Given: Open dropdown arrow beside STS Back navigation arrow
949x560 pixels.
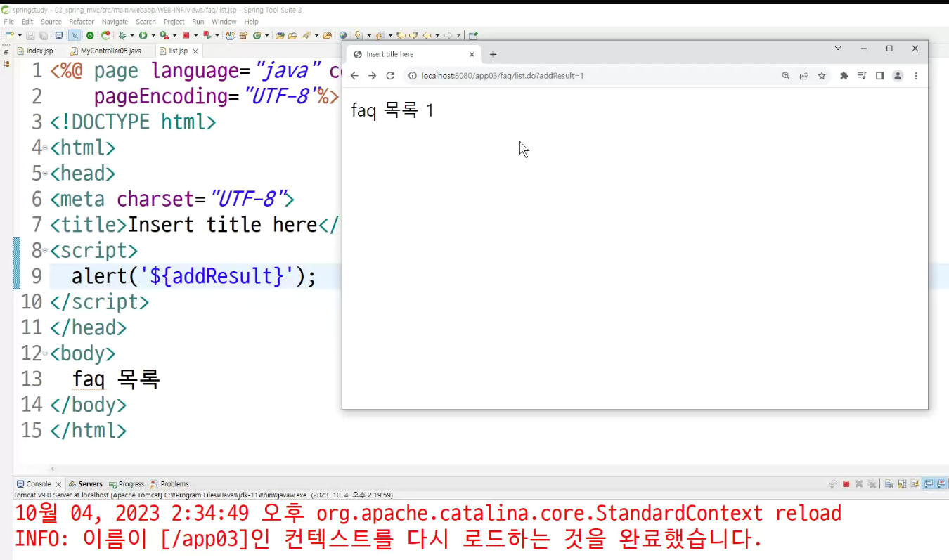Looking at the screenshot, I should [437, 35].
